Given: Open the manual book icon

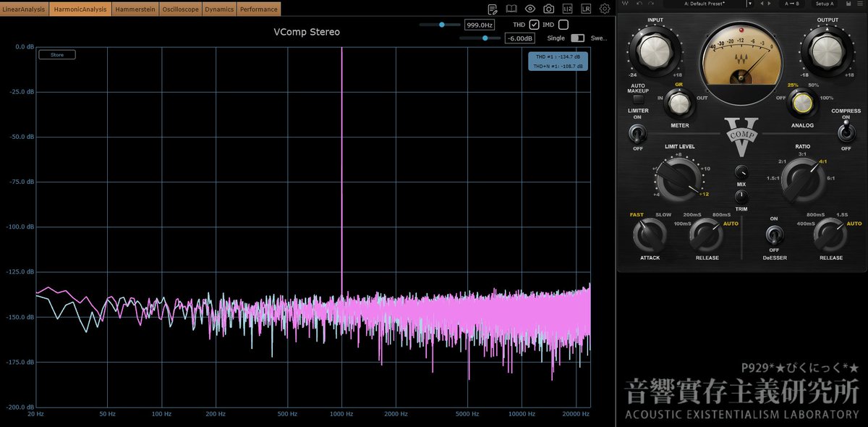Looking at the screenshot, I should (511, 9).
